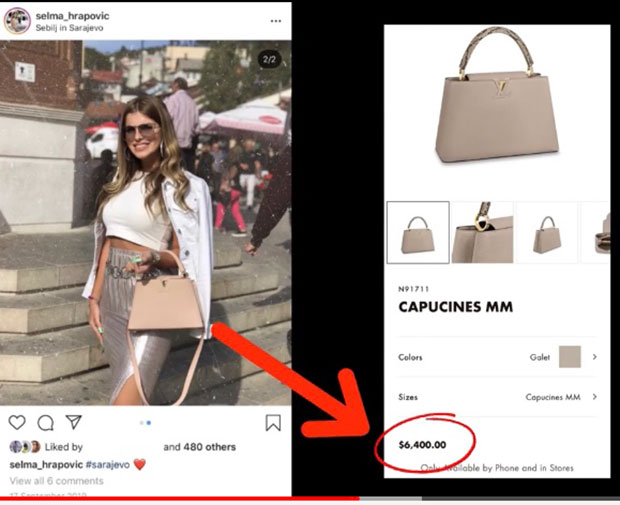Viewport: 620px width, 505px height.
Task: Click the liker avatars beside Liked by
Action: click(x=25, y=447)
